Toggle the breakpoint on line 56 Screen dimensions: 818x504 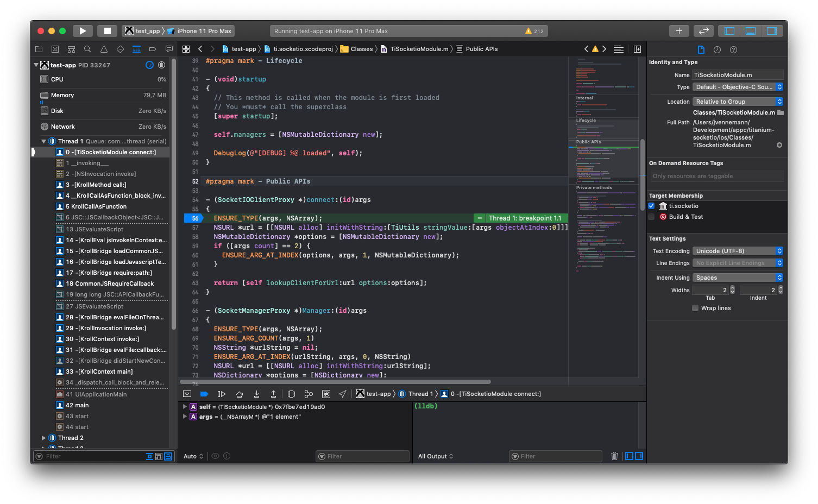point(194,218)
